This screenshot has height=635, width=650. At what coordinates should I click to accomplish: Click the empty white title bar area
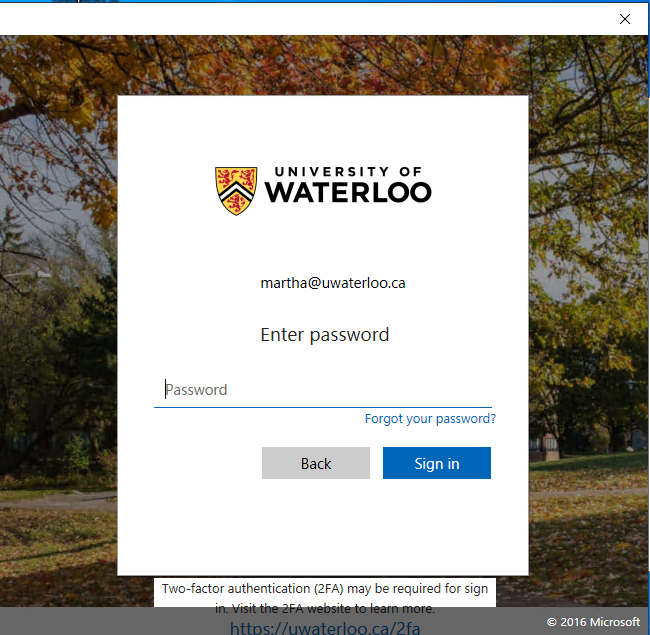[300, 19]
